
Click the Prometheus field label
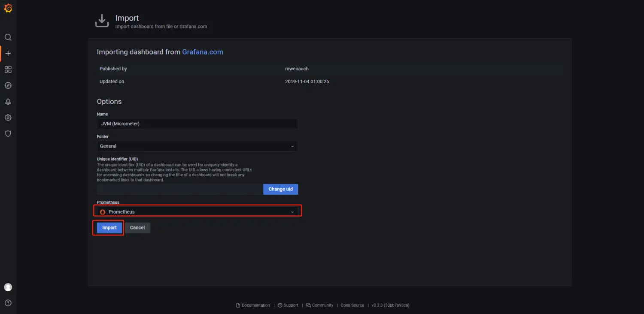[x=108, y=202]
